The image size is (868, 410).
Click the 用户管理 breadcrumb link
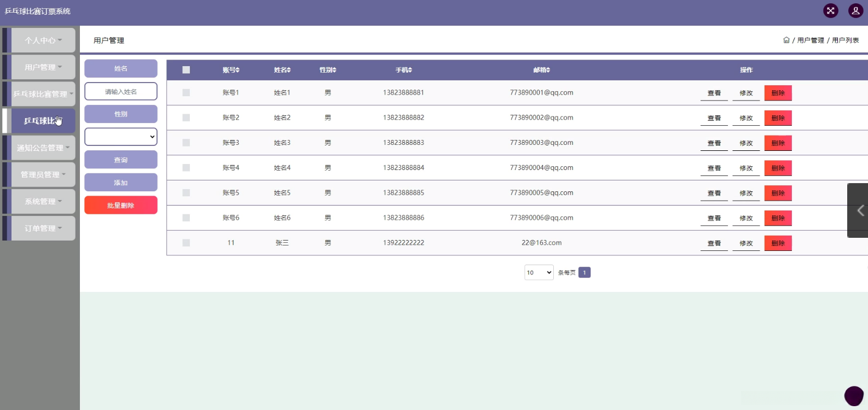(x=811, y=40)
